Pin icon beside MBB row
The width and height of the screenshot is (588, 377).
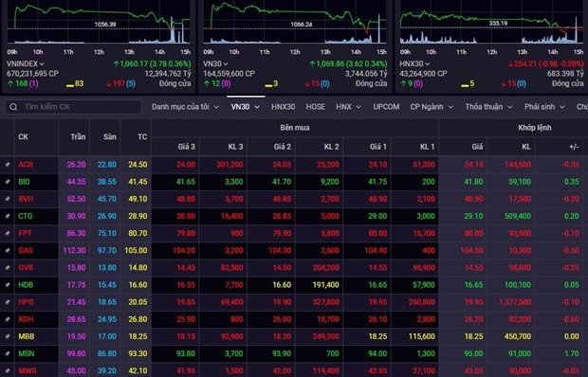[x=8, y=336]
